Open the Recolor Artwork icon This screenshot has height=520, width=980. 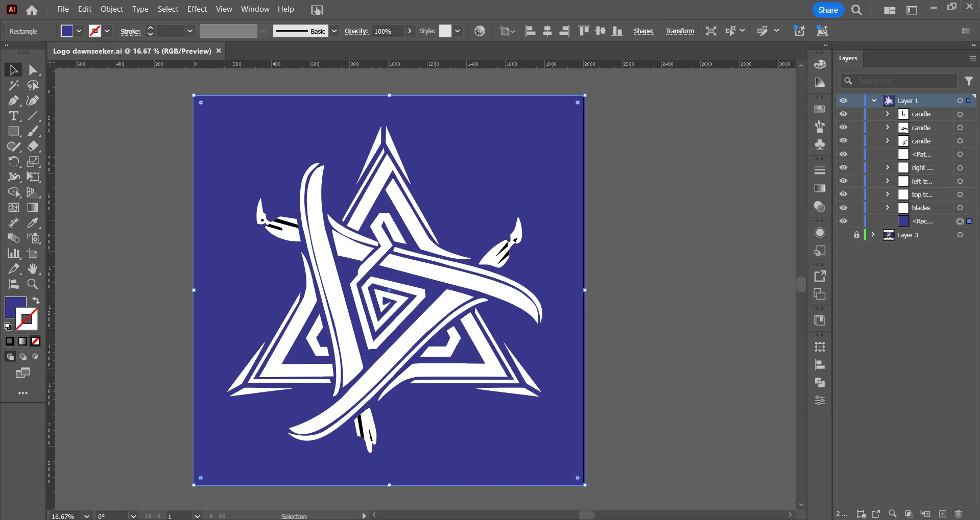[480, 31]
